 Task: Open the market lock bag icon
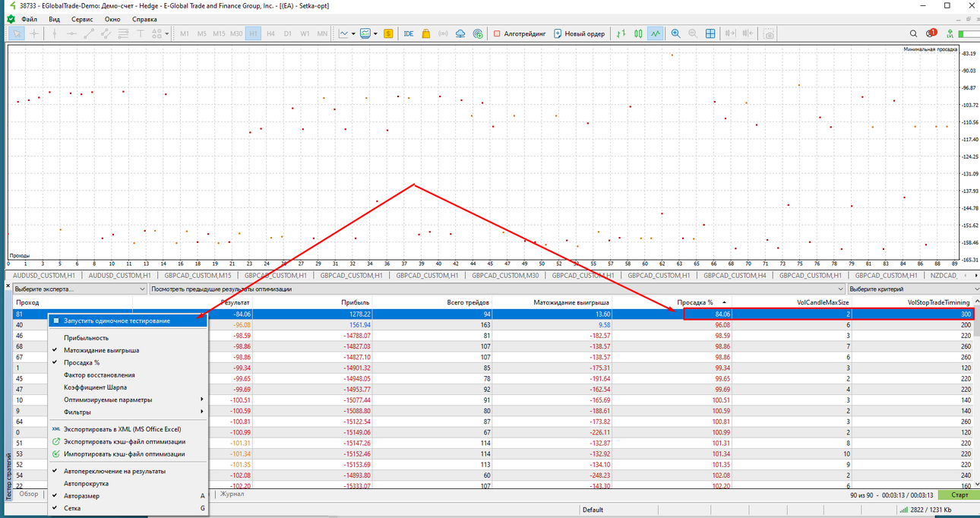click(x=426, y=33)
